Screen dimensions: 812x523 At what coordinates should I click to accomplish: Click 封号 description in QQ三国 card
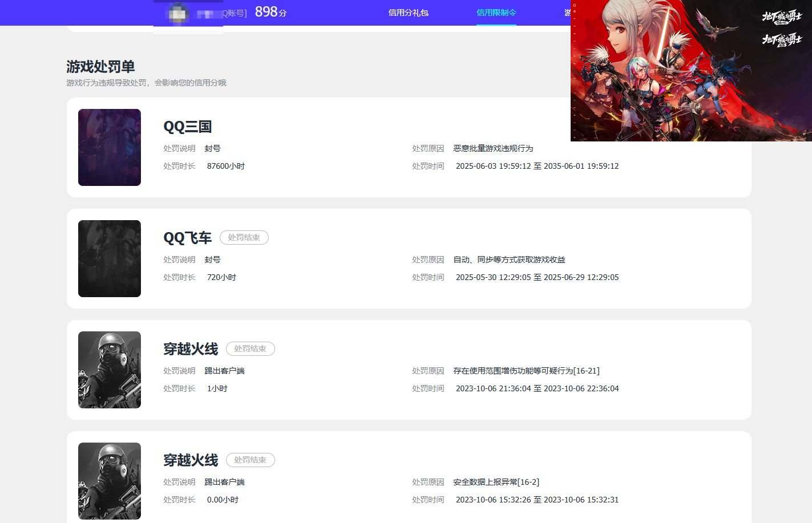coord(212,148)
